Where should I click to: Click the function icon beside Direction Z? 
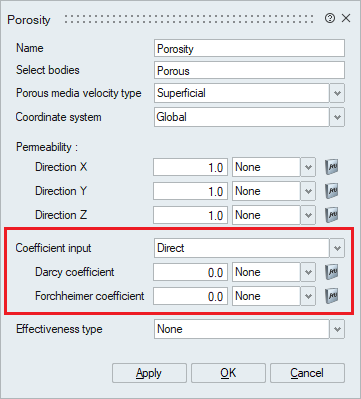tap(332, 215)
